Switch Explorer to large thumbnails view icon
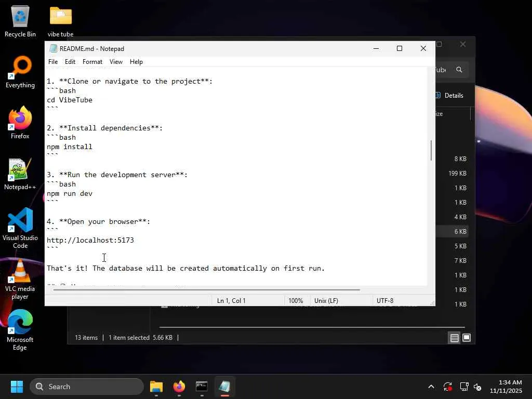Screen dimensions: 532x399 467,338
